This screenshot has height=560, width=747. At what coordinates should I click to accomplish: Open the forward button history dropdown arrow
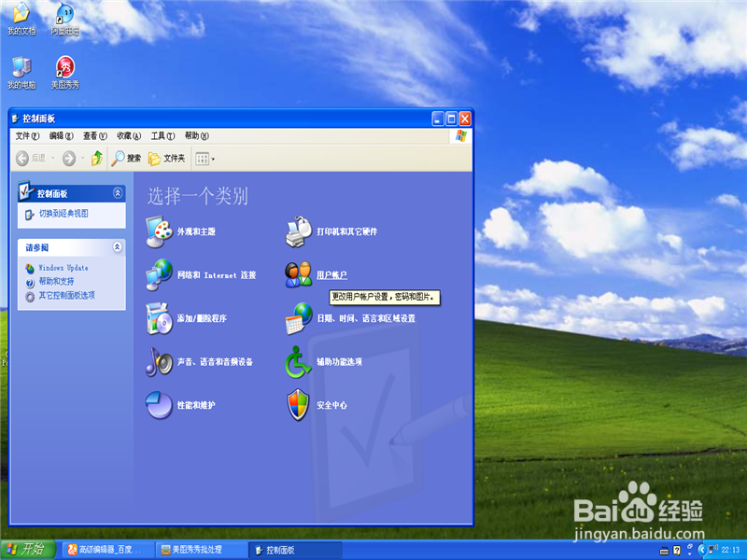click(82, 158)
